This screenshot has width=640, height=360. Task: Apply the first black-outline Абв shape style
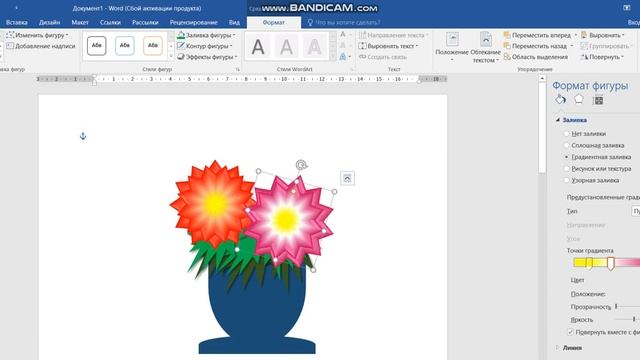[97, 45]
